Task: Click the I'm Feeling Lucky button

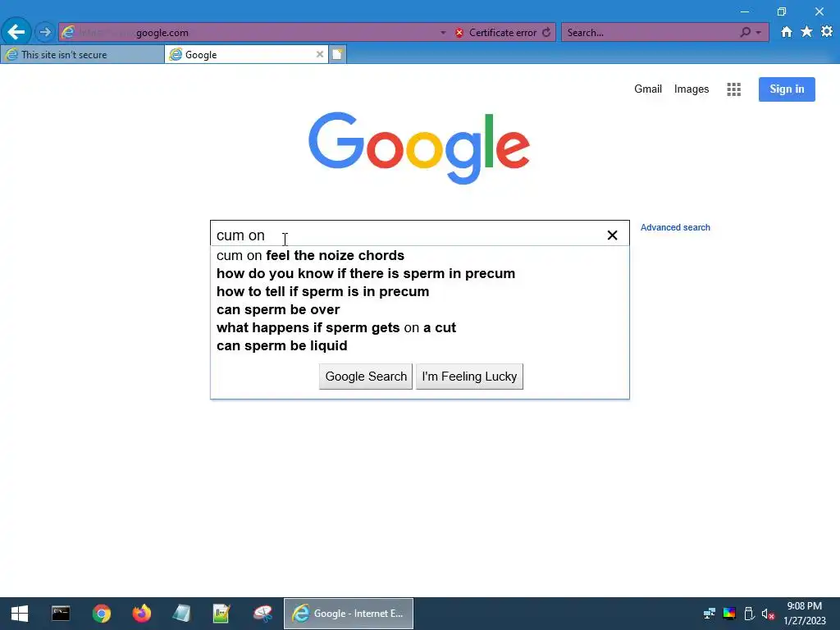Action: (469, 377)
